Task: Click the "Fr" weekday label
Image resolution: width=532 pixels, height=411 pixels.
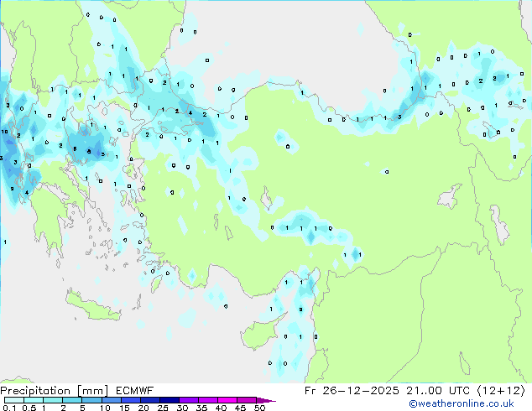Action: [x=310, y=391]
